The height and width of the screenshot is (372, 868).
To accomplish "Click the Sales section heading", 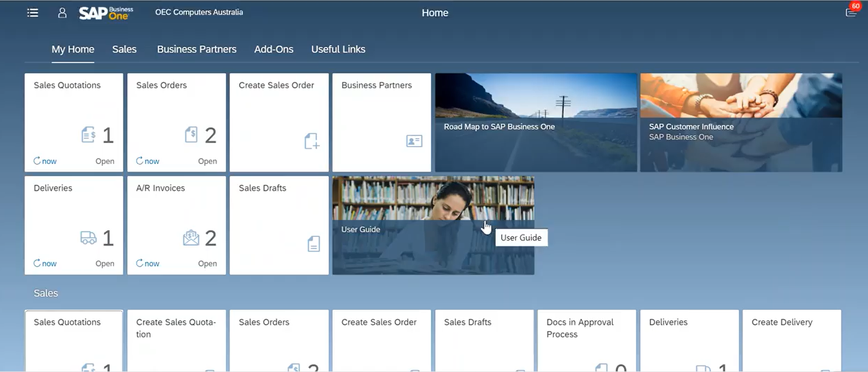I will point(46,293).
